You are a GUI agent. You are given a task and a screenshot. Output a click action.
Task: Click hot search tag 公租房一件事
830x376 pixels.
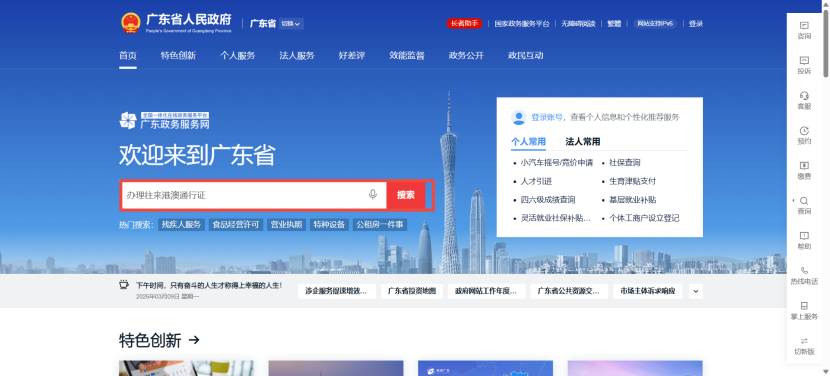380,225
